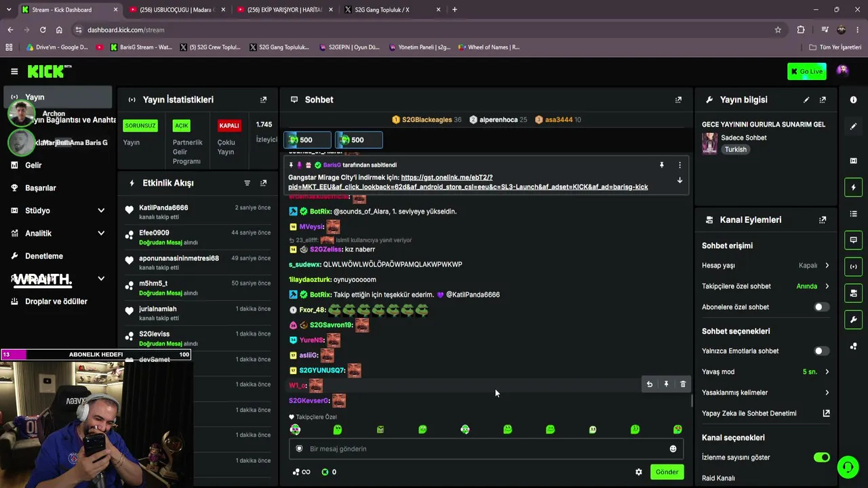This screenshot has width=868, height=488.
Task: Turn off İzlenme sayısını göster switch
Action: click(x=821, y=457)
